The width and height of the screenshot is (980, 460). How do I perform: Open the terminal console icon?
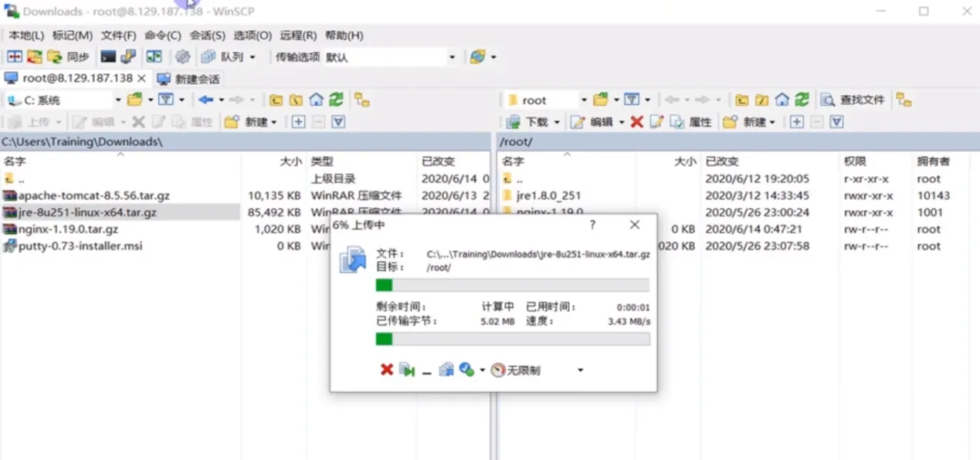click(108, 57)
